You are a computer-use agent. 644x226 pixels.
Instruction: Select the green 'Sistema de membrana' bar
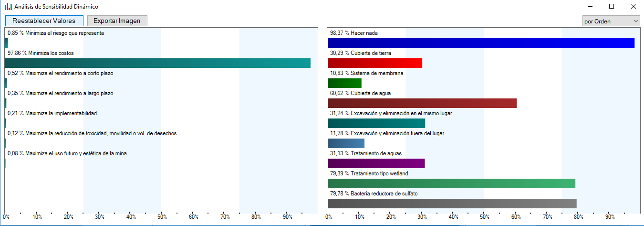pos(344,83)
